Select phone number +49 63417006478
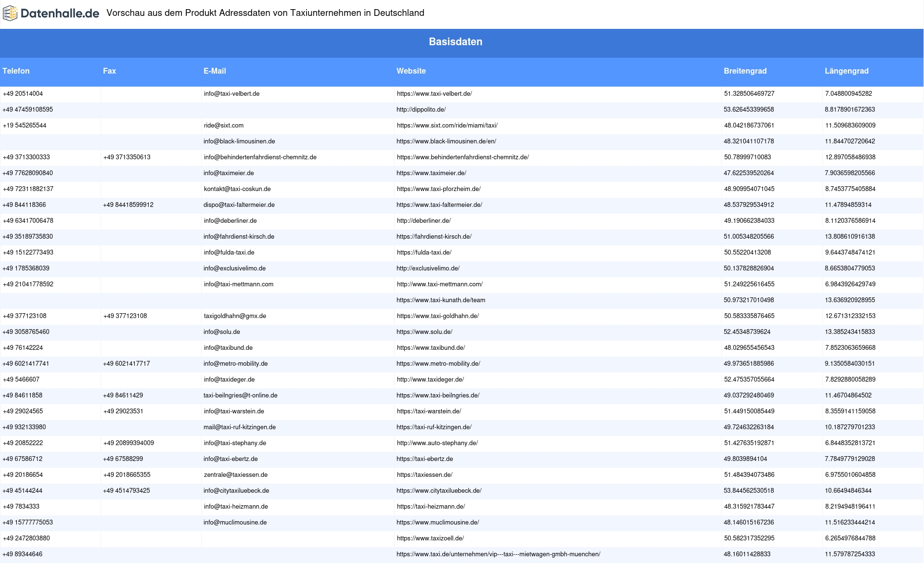The image size is (924, 563). click(28, 221)
